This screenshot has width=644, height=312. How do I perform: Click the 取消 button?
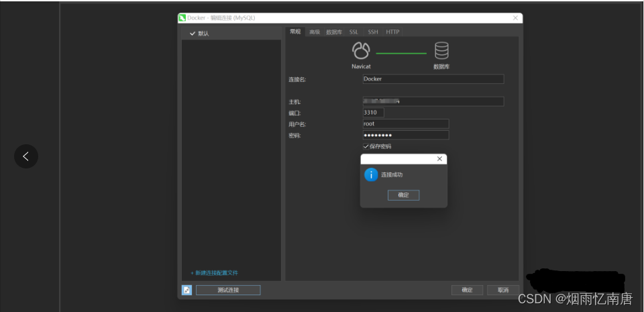click(x=503, y=291)
